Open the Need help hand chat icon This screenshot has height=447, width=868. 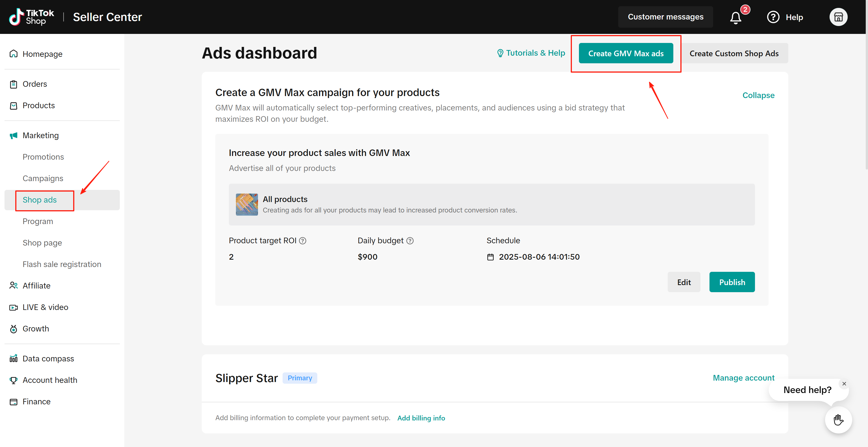(x=838, y=420)
